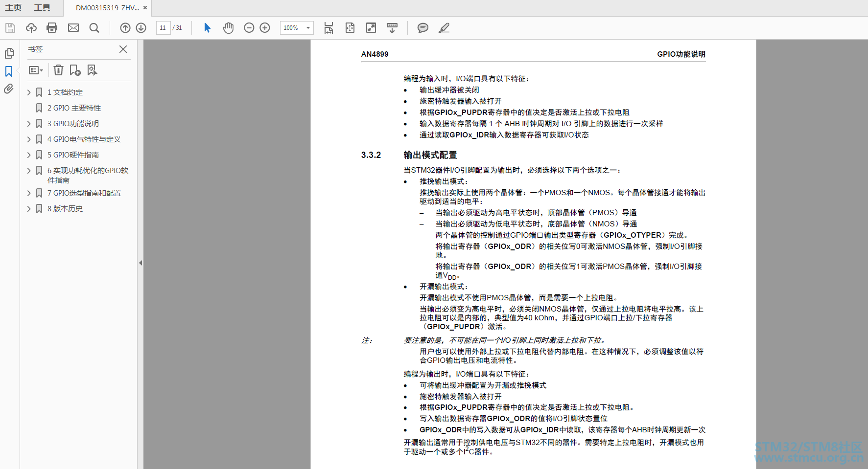Screen dimensions: 868x469
Task: Switch to the 主页 tab
Action: (x=13, y=8)
